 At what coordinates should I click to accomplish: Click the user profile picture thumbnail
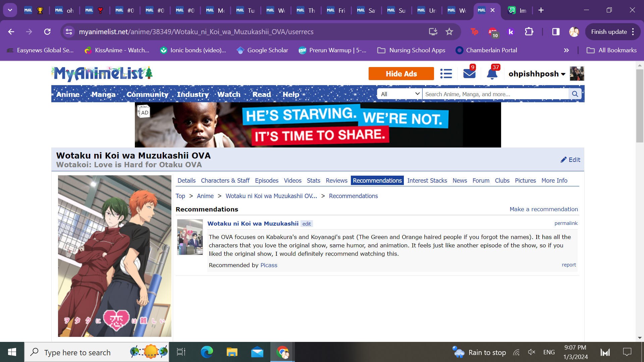577,73
